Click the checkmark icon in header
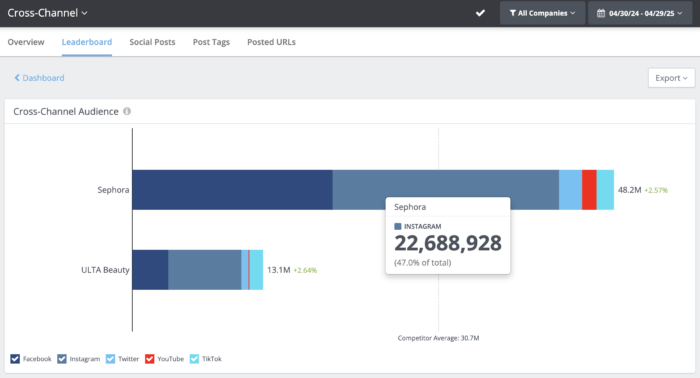The height and width of the screenshot is (378, 700). (480, 13)
